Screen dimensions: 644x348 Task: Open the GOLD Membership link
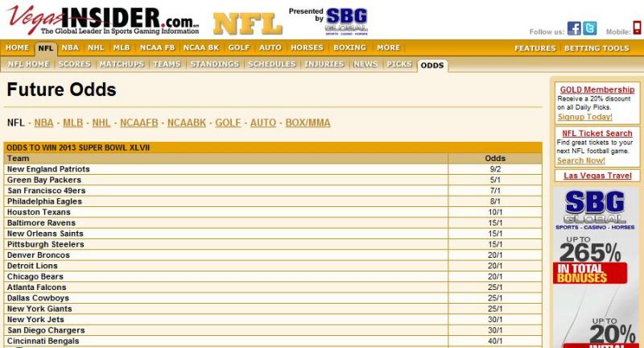click(x=597, y=89)
